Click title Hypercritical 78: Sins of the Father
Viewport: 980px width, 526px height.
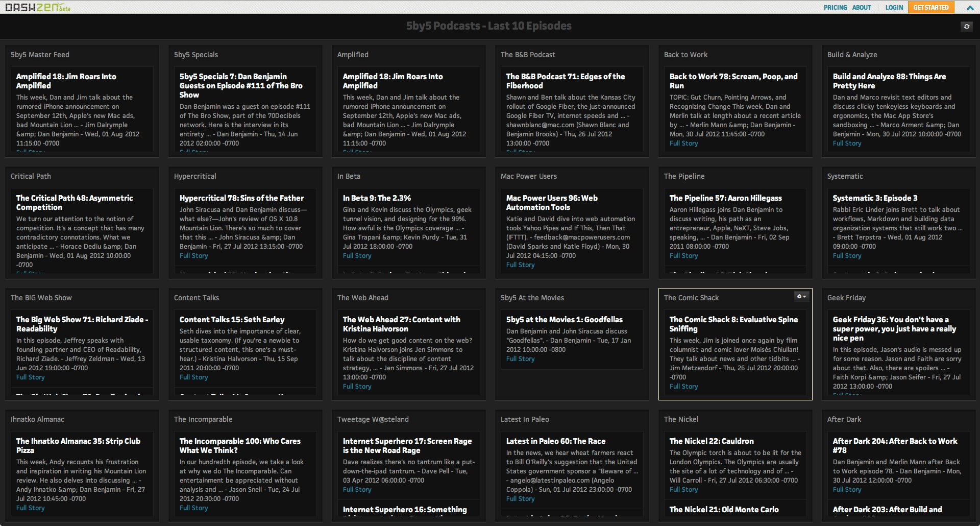point(241,198)
